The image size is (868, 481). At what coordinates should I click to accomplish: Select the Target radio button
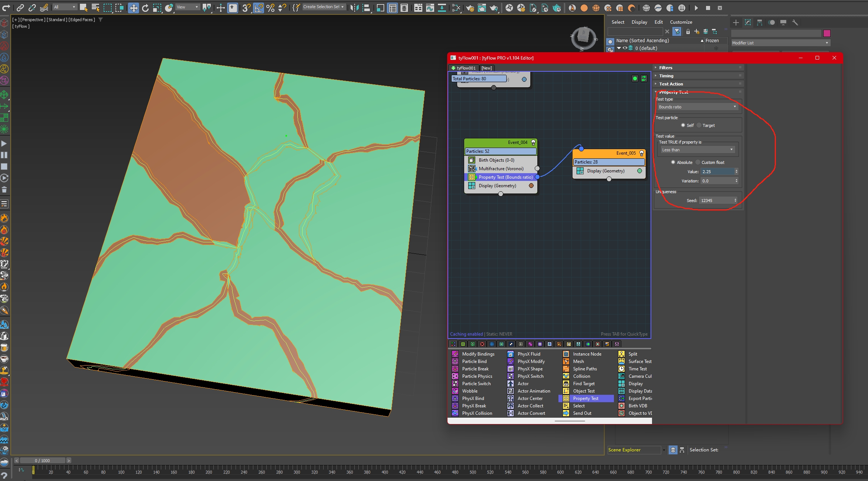[x=699, y=125]
